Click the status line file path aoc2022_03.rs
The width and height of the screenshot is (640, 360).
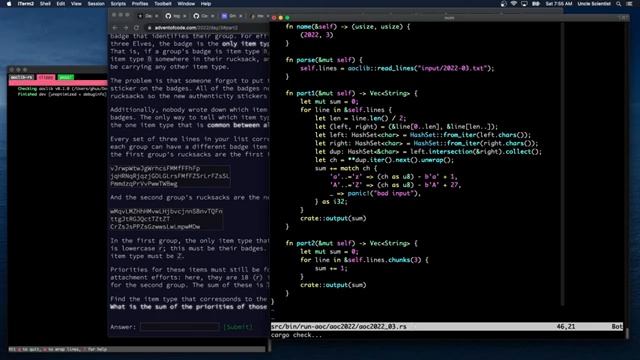pyautogui.click(x=339, y=327)
